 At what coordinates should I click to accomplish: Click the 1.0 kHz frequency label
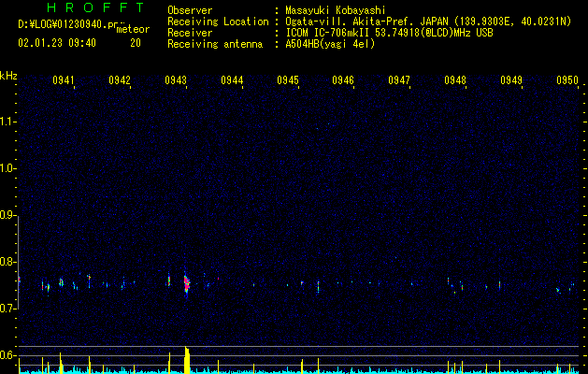8,168
